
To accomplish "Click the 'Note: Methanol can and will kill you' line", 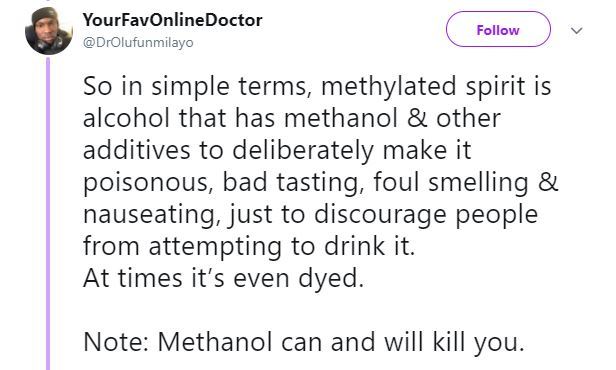I will point(304,342).
